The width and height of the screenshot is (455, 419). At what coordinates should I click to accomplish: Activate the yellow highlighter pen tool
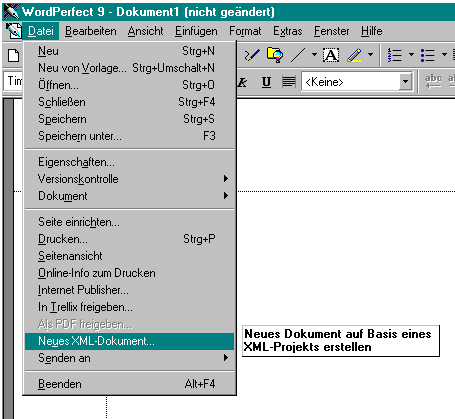pyautogui.click(x=354, y=55)
